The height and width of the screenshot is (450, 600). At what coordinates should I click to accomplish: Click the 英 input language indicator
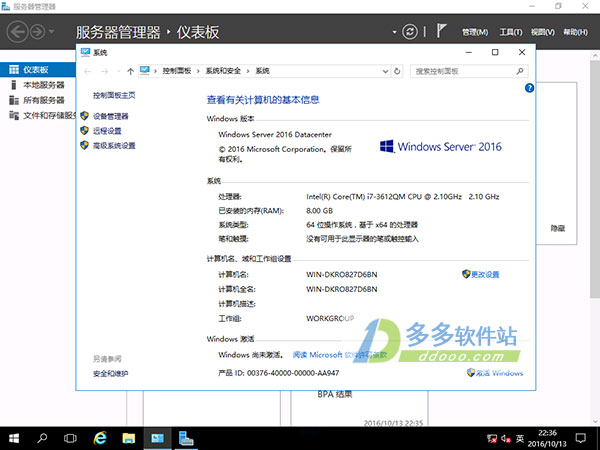520,439
